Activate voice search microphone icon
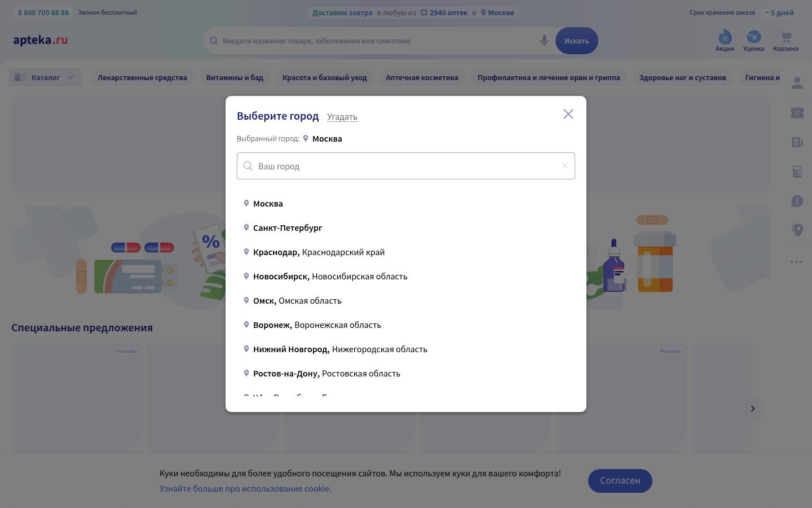 pos(544,41)
